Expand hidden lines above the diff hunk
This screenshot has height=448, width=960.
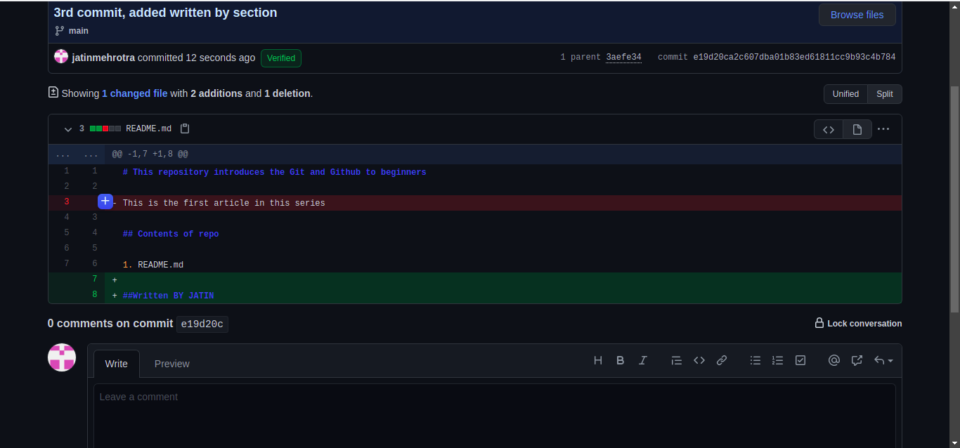coord(77,154)
